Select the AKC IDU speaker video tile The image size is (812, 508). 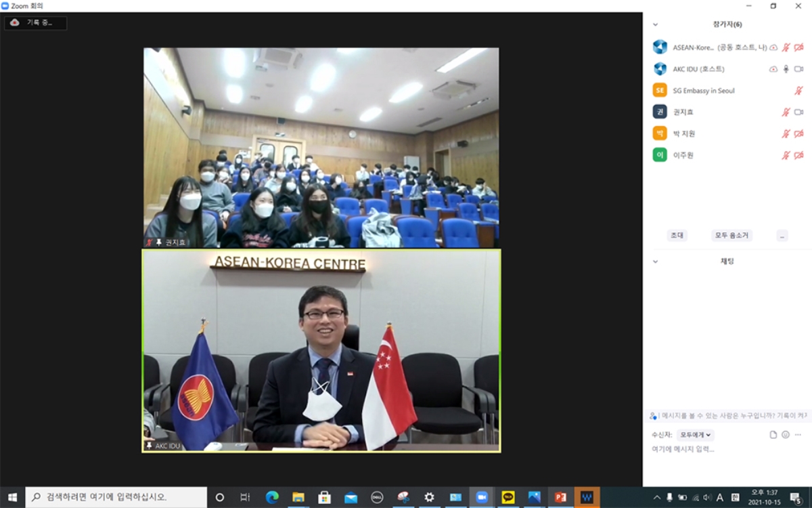321,351
